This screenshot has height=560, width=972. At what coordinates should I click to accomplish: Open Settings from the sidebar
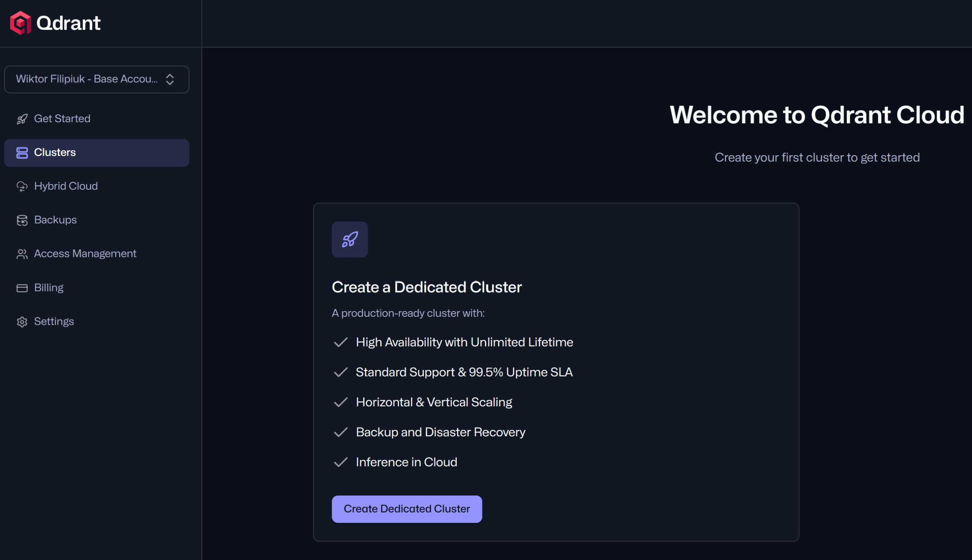click(96, 321)
